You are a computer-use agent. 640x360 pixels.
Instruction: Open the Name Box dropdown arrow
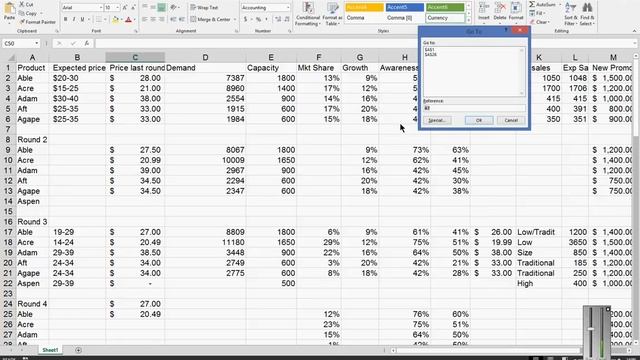pyautogui.click(x=36, y=43)
